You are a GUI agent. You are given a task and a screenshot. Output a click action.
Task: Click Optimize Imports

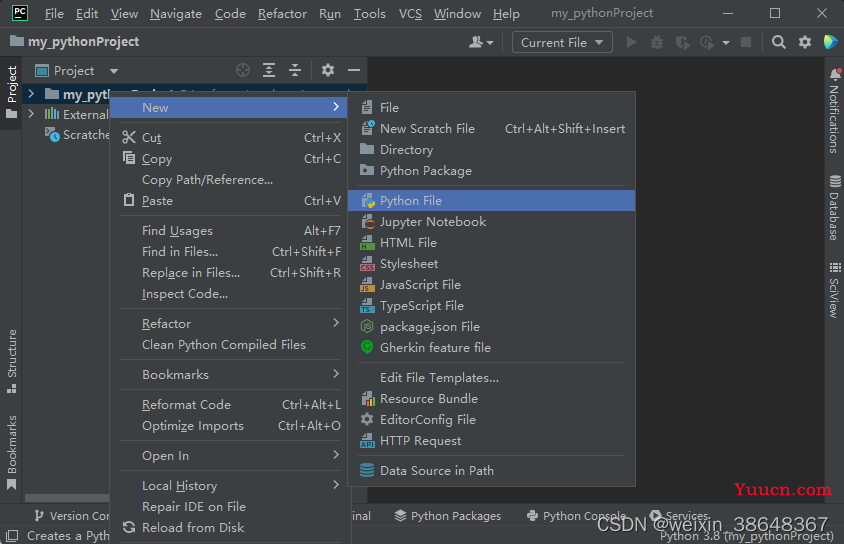(229, 426)
